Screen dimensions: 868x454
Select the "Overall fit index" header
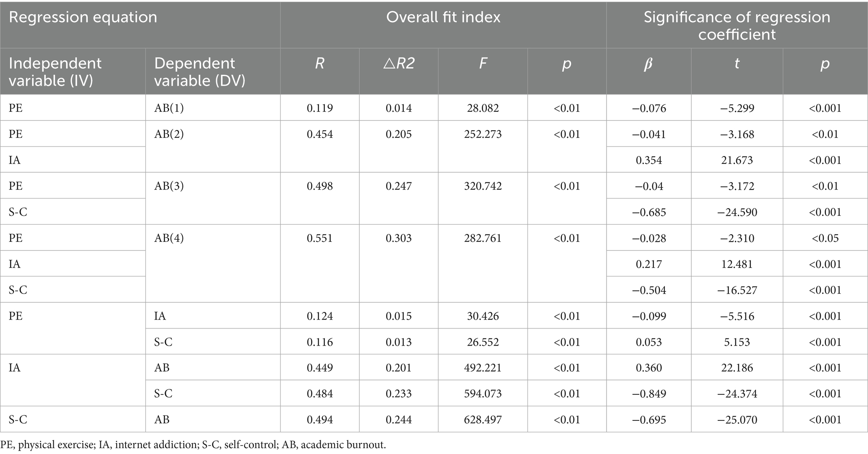[x=443, y=18]
